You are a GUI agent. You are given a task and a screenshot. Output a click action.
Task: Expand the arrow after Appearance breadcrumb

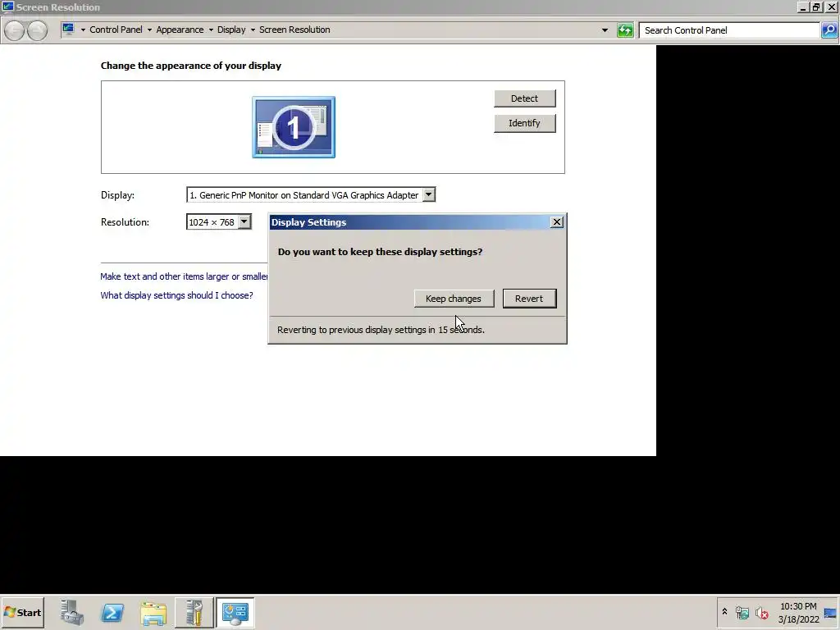(211, 30)
